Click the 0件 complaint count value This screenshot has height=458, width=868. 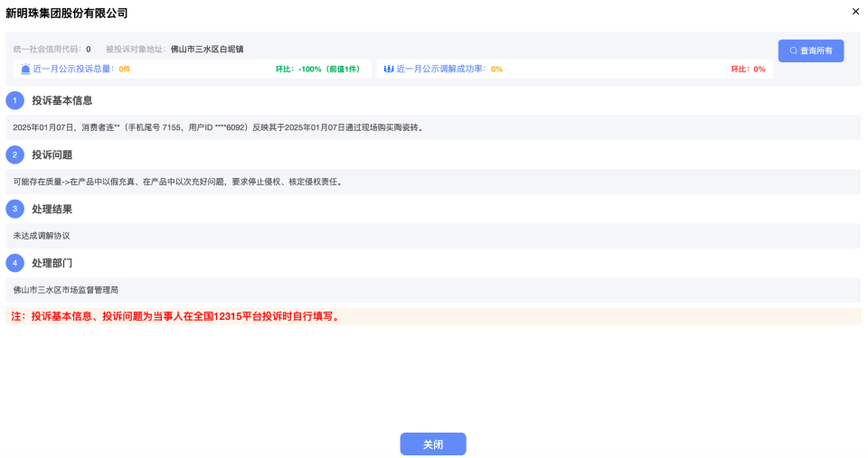[x=125, y=70]
